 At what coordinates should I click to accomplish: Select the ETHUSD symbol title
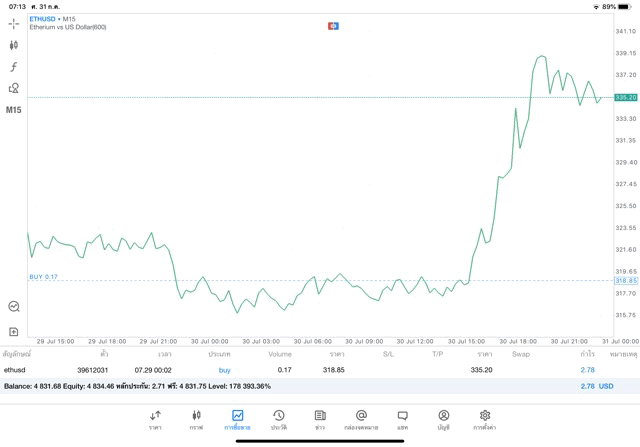[42, 19]
